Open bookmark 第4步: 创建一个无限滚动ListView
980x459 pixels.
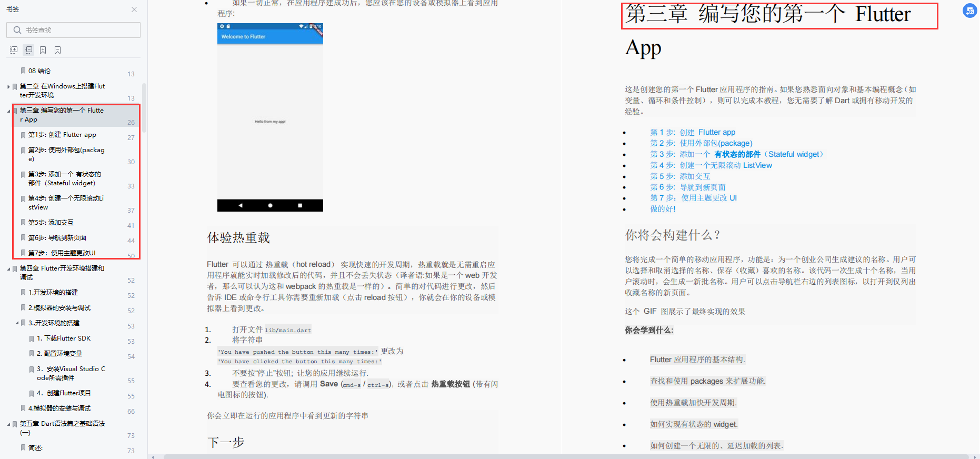pos(66,203)
